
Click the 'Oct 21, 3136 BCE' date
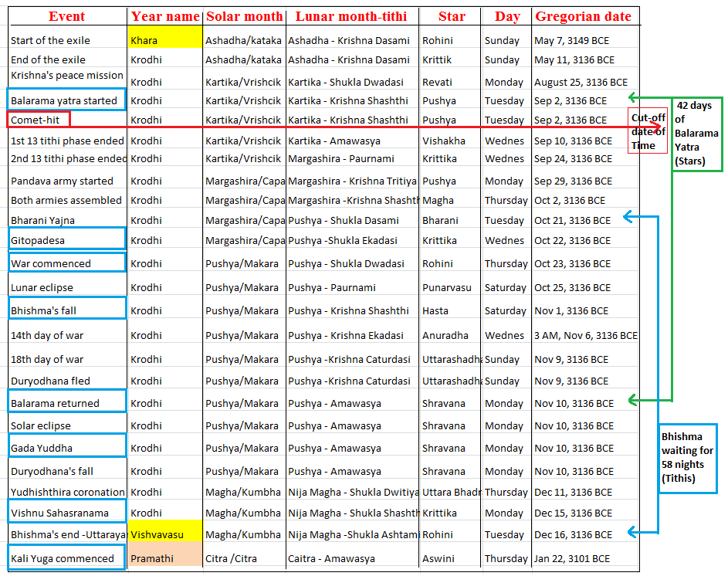coord(573,220)
